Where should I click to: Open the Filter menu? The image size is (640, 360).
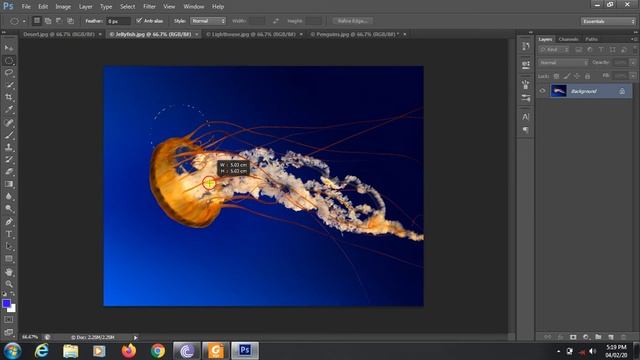pos(149,7)
